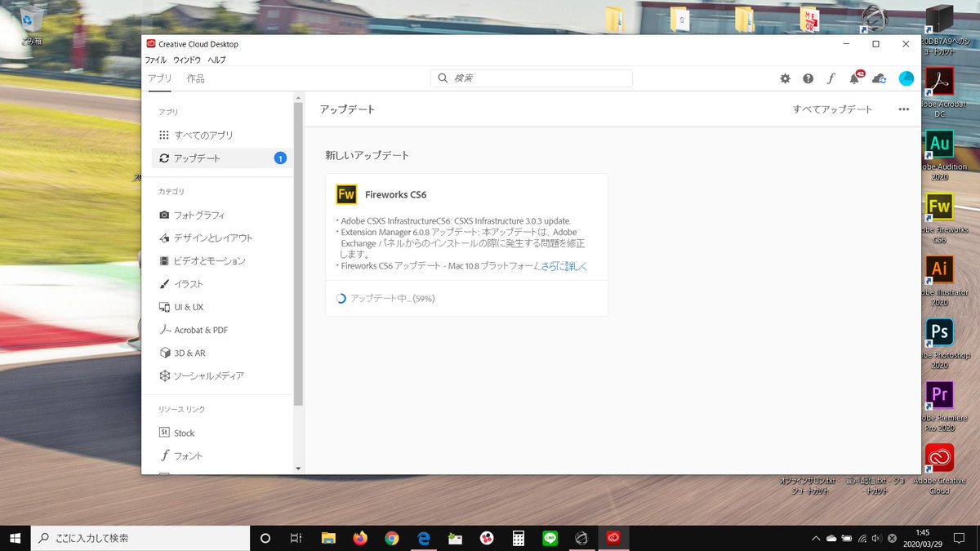The image size is (980, 551).
Task: Open Adobe Acrobat DC desktop shortcut
Action: [939, 93]
